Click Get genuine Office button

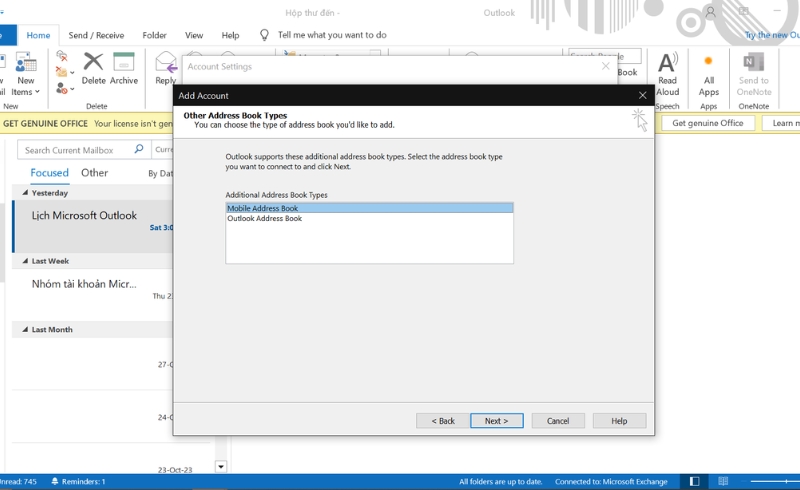click(708, 123)
